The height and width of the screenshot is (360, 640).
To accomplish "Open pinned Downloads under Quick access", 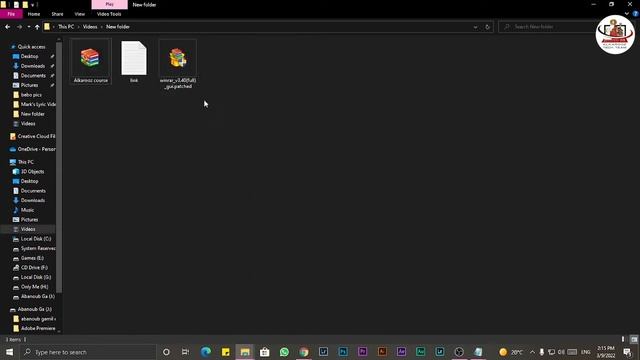I will pos(32,66).
